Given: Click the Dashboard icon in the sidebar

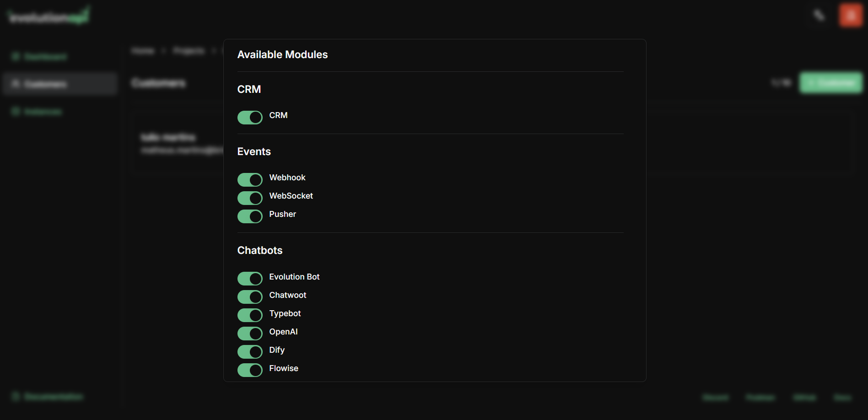Looking at the screenshot, I should [x=16, y=56].
